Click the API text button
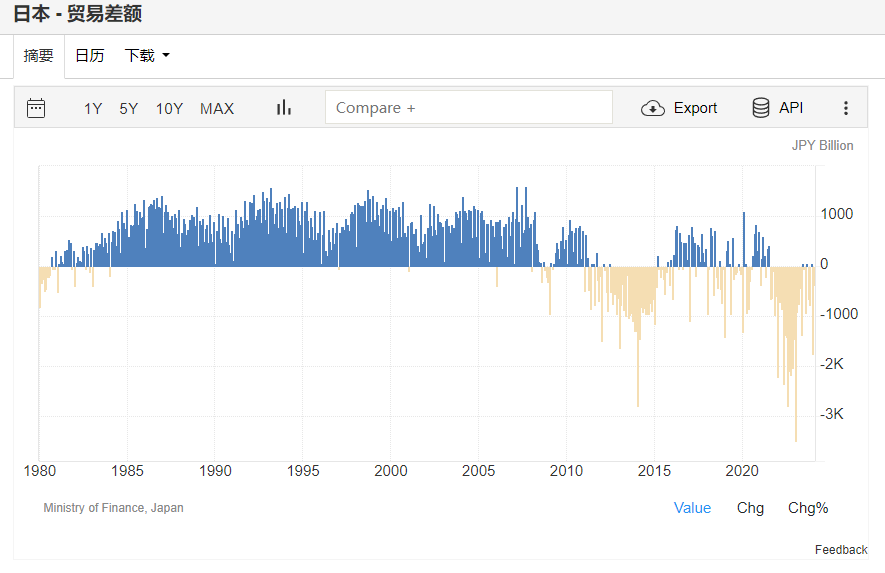Image resolution: width=885 pixels, height=573 pixels. 791,108
